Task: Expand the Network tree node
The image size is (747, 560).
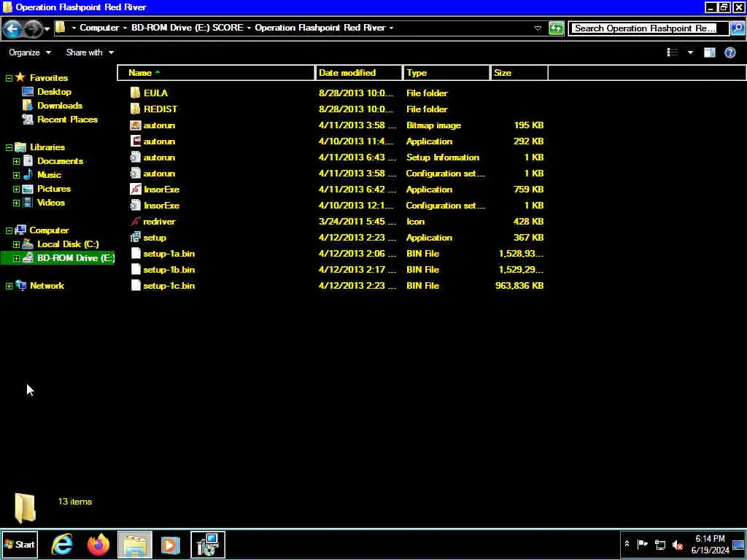Action: pos(9,286)
